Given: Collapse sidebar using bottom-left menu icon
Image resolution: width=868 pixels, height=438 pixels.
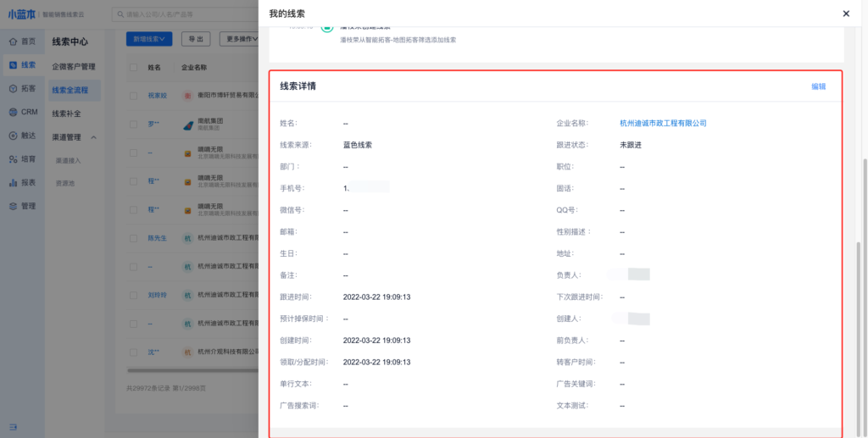Looking at the screenshot, I should tap(13, 426).
